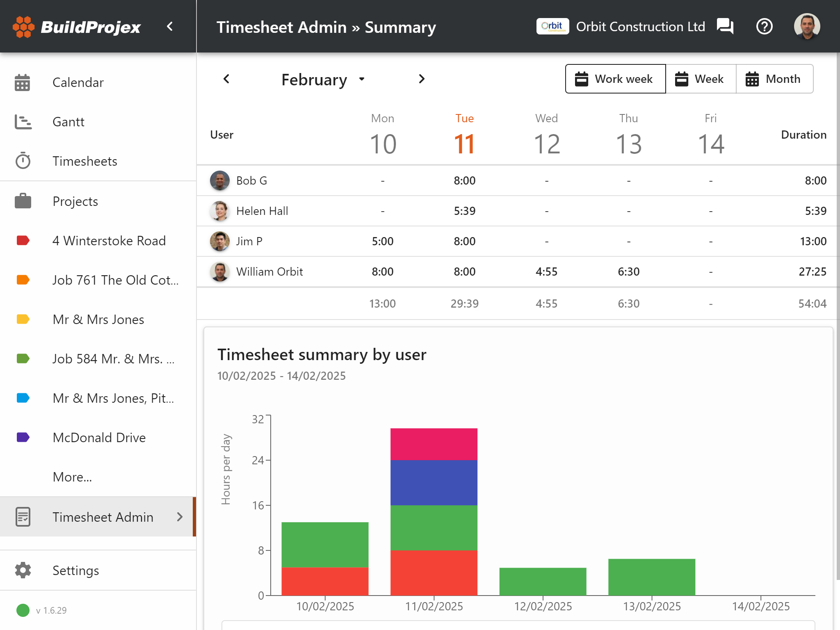Open the McDonald Drive project

99,438
